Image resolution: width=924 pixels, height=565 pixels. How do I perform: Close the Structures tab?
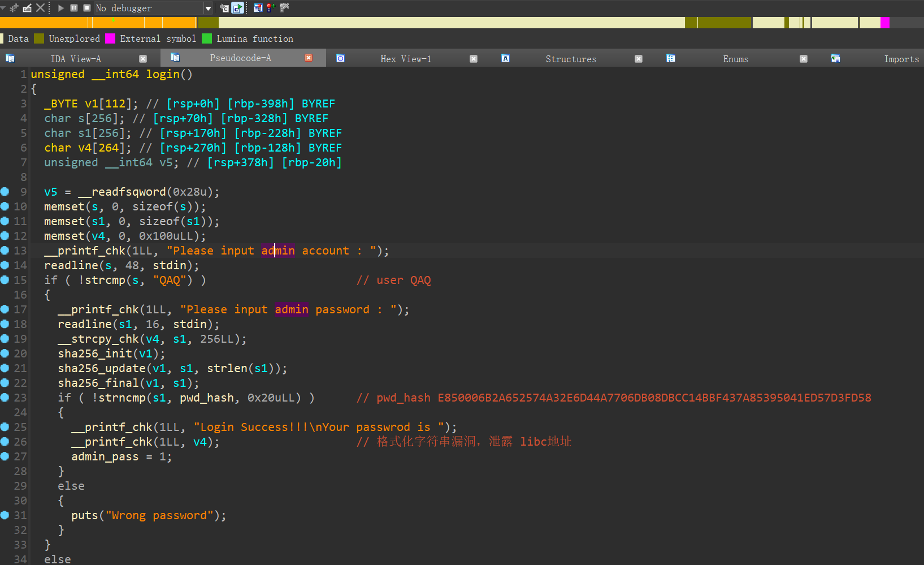(639, 59)
